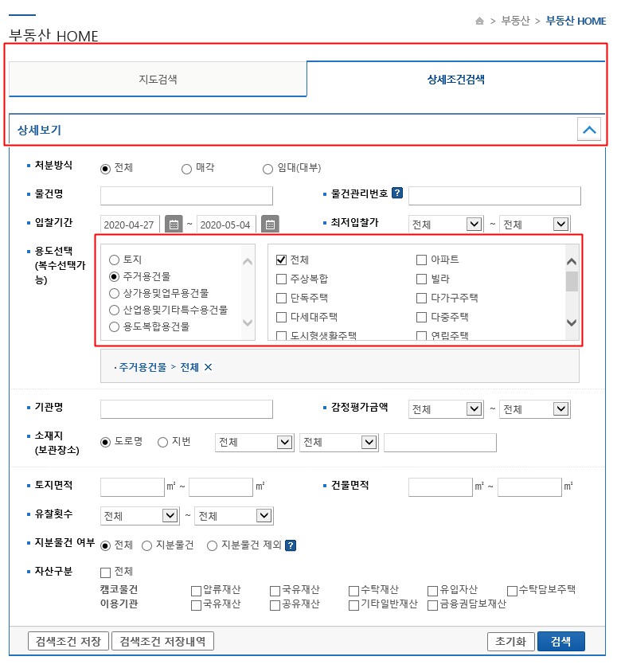The image size is (617, 672).
Task: Click the 물건명 input field
Action: pyautogui.click(x=186, y=196)
